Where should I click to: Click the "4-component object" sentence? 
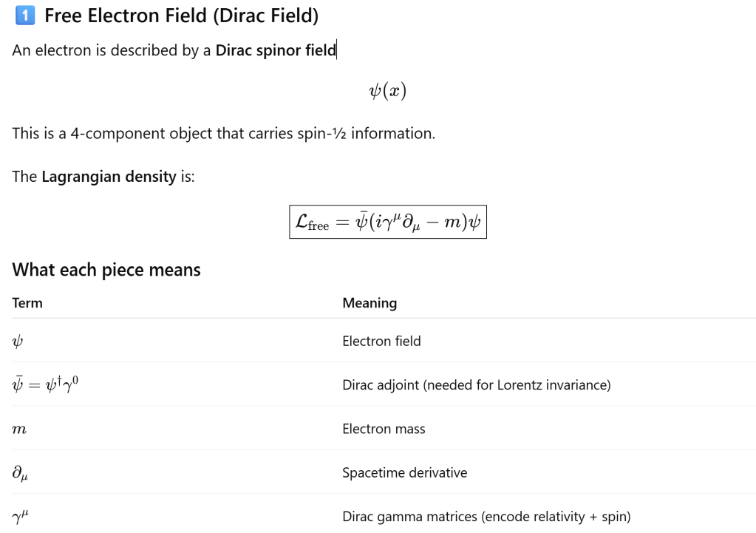pyautogui.click(x=223, y=134)
